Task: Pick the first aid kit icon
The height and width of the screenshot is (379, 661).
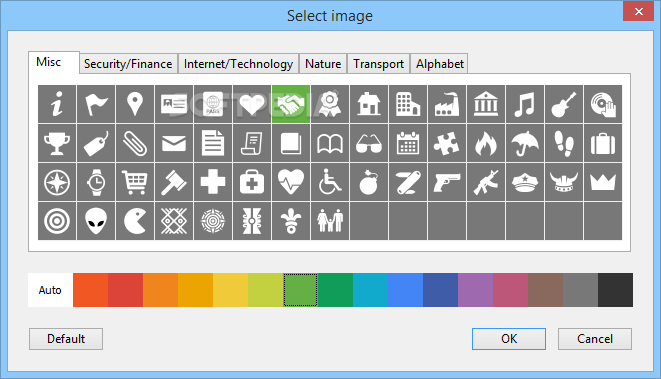Action: point(252,182)
